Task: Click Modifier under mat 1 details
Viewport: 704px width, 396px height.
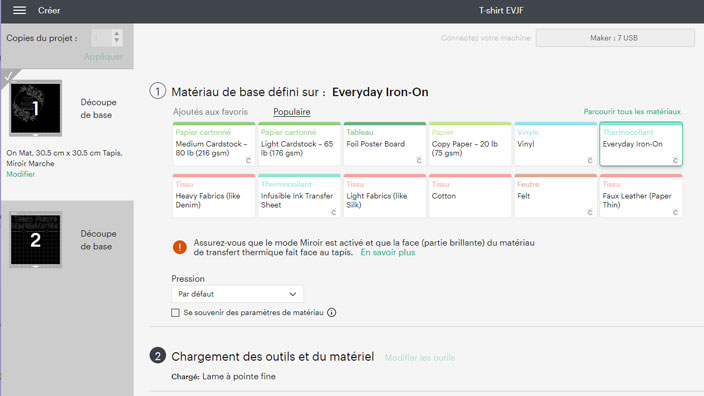Action: click(21, 174)
